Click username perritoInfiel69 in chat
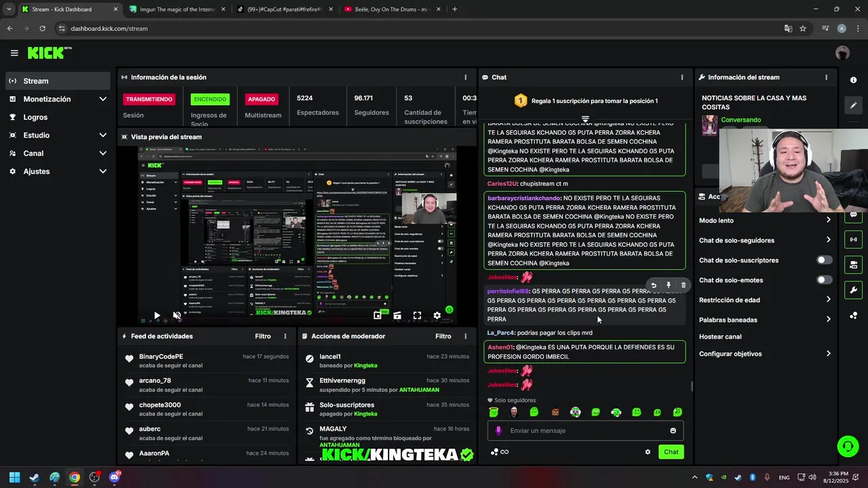The width and height of the screenshot is (868, 488). [508, 291]
